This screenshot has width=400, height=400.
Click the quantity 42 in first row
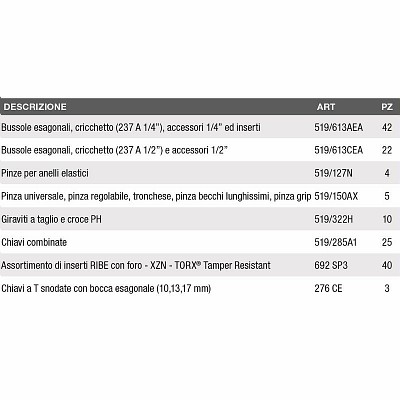387,127
